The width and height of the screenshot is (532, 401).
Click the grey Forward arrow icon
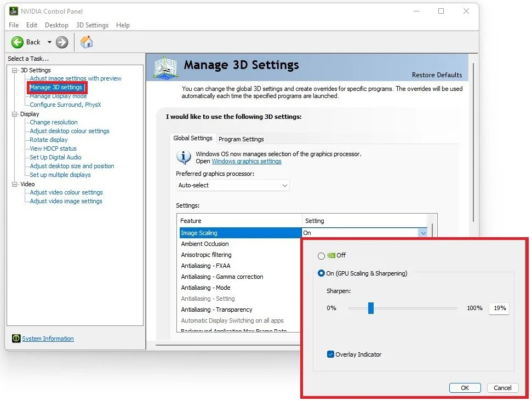62,42
